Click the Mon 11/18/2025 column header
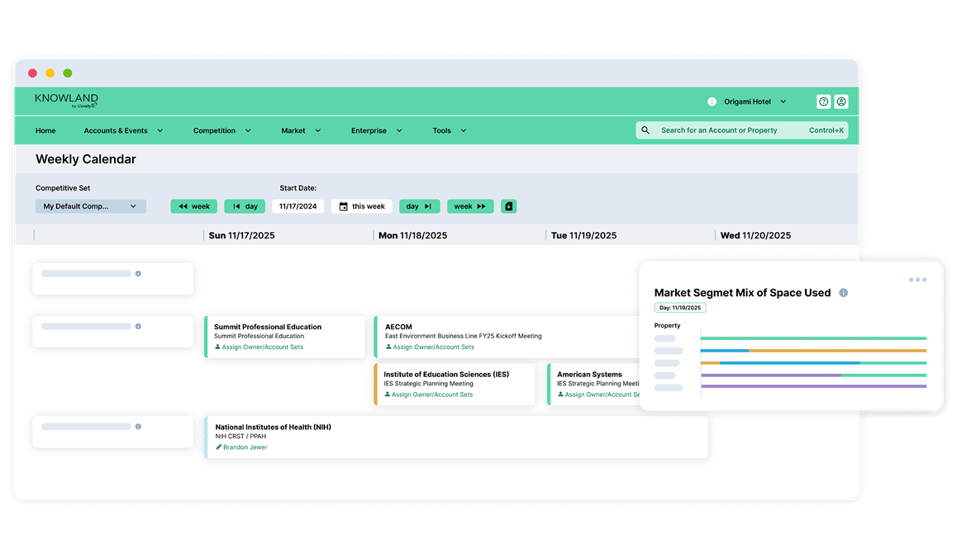The width and height of the screenshot is (957, 560). [x=413, y=235]
